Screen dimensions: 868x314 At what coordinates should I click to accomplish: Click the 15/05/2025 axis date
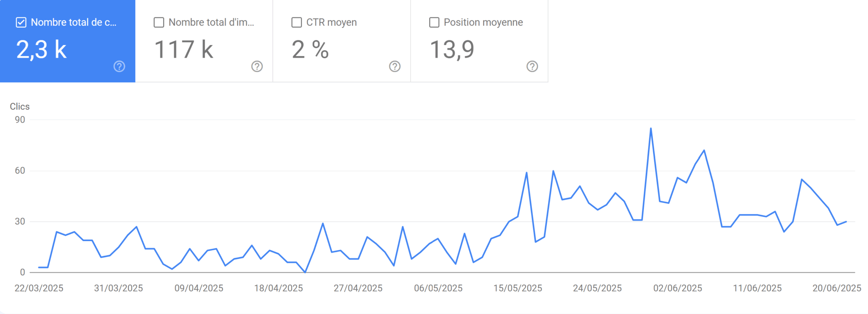pyautogui.click(x=517, y=288)
